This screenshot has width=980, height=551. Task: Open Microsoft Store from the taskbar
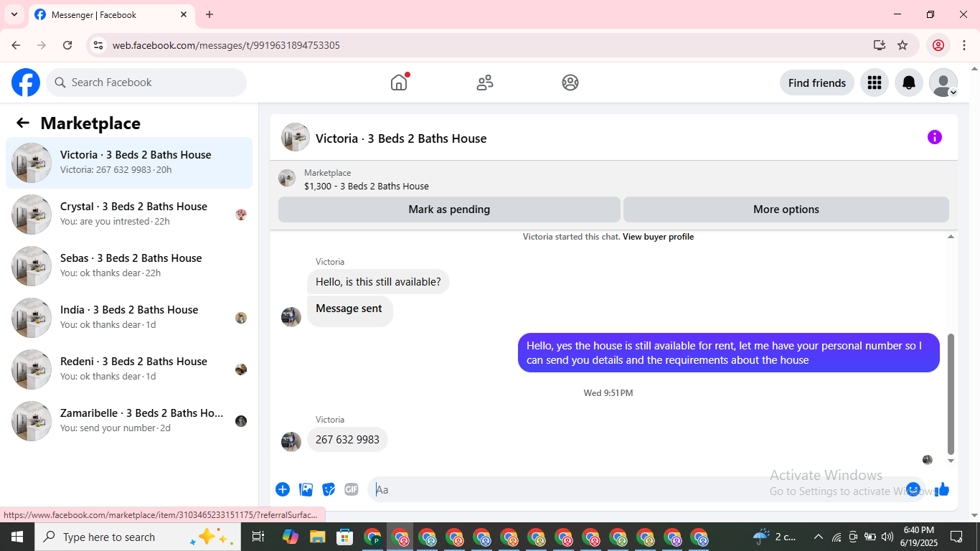(x=345, y=537)
